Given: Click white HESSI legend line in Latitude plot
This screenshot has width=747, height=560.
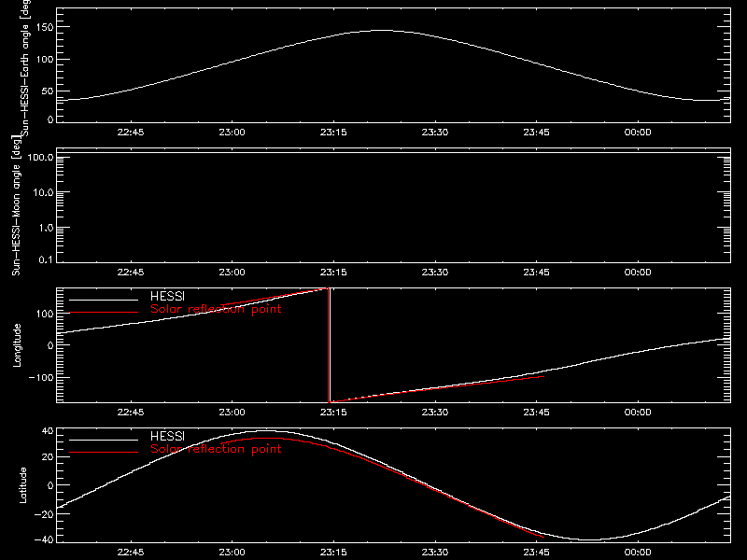Looking at the screenshot, I should (x=104, y=440).
